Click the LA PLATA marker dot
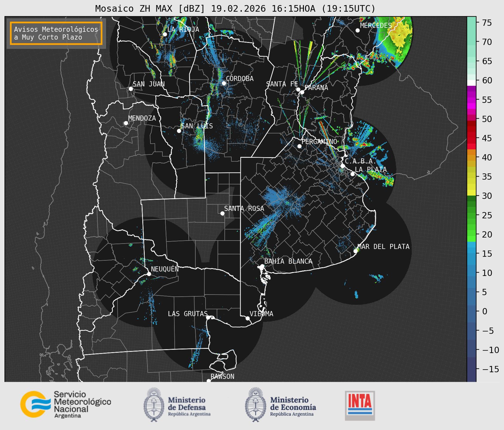The width and height of the screenshot is (504, 430). coord(353,174)
